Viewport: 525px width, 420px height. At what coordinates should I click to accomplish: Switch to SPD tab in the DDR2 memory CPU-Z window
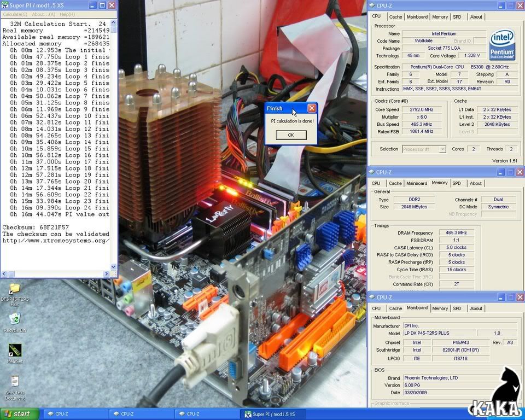[x=457, y=183]
